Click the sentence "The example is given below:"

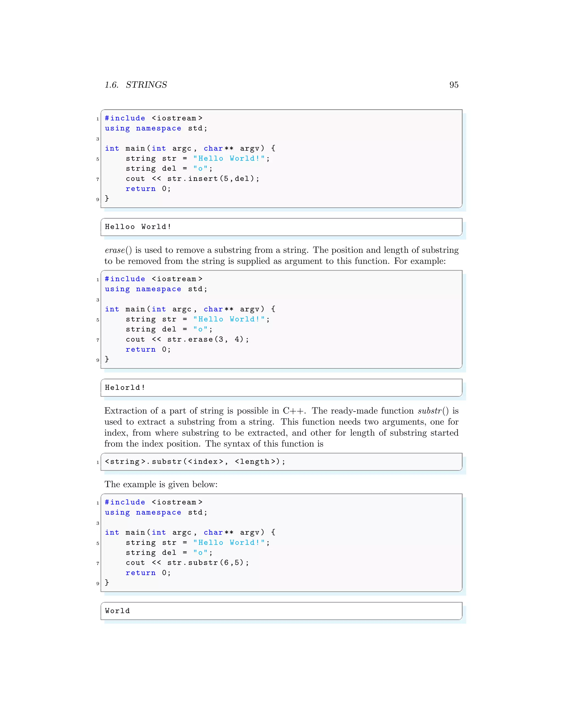click(x=161, y=484)
